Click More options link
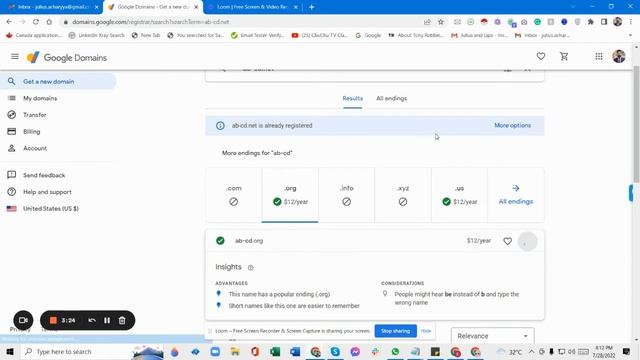Screen dimensions: 640x360 [x=513, y=125]
